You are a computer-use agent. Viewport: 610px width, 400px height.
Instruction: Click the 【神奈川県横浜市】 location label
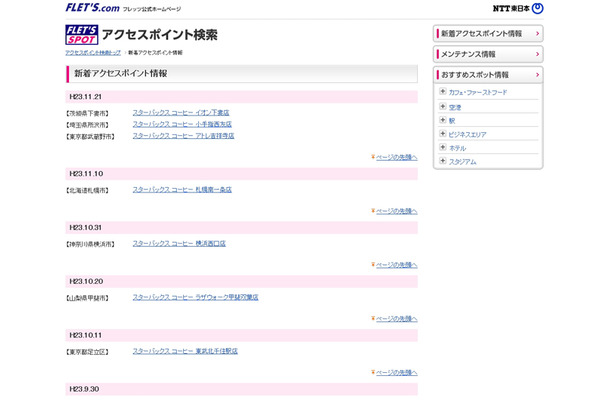point(90,244)
